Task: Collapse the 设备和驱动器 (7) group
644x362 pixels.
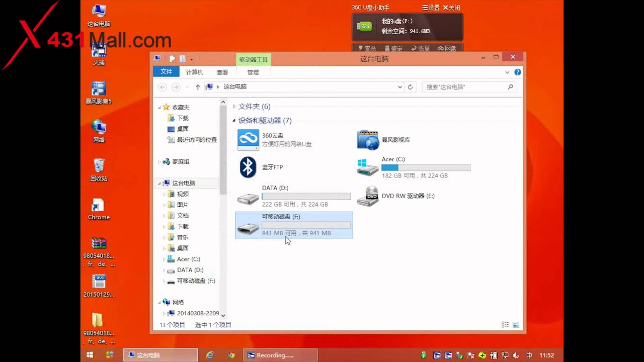Action: pos(234,121)
